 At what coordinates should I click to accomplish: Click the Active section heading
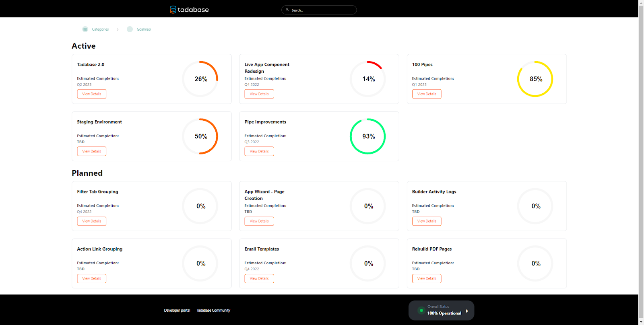pos(84,46)
